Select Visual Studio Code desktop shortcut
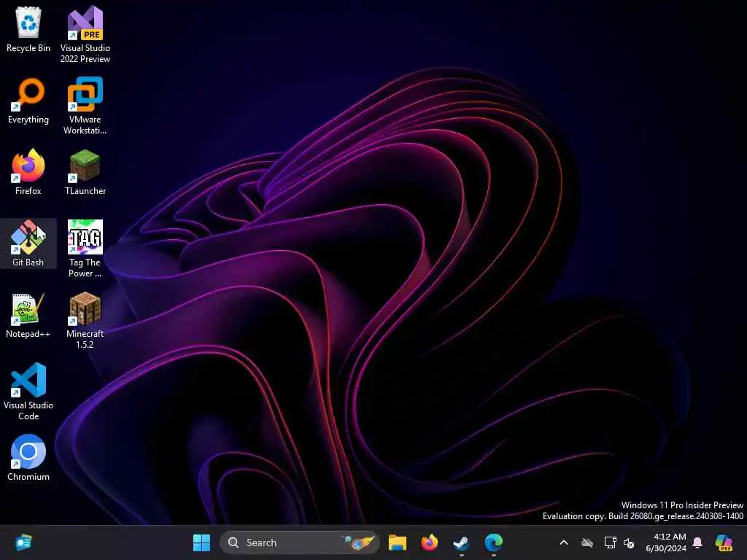Screen dimensions: 747x560 (x=28, y=392)
